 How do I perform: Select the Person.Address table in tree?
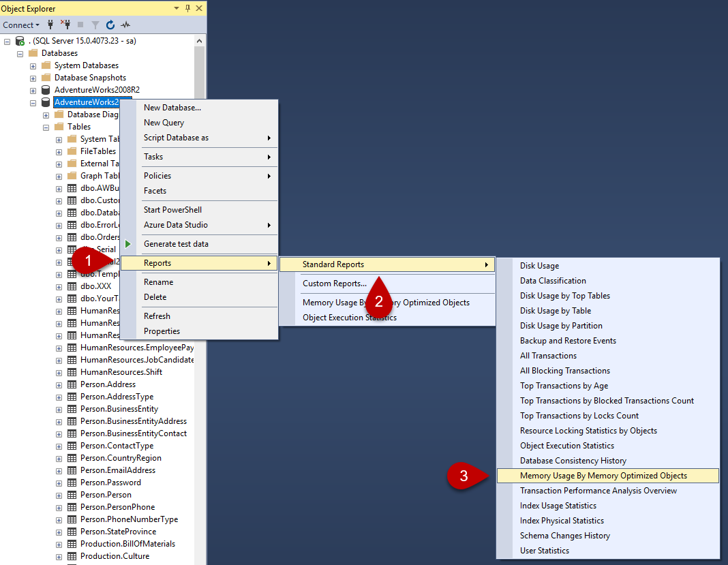[108, 384]
